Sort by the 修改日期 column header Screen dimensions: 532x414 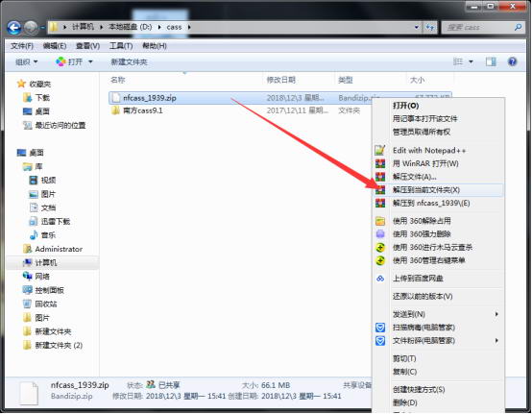coord(281,80)
